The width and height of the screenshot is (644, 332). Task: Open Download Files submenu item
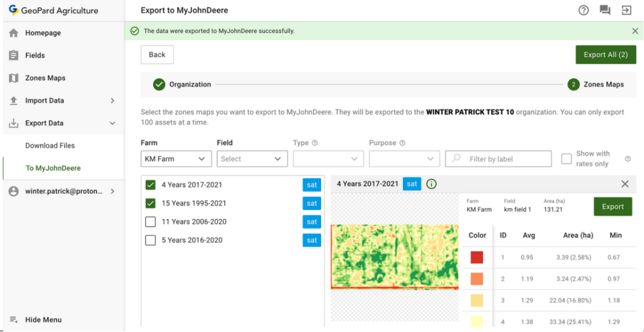pyautogui.click(x=50, y=146)
